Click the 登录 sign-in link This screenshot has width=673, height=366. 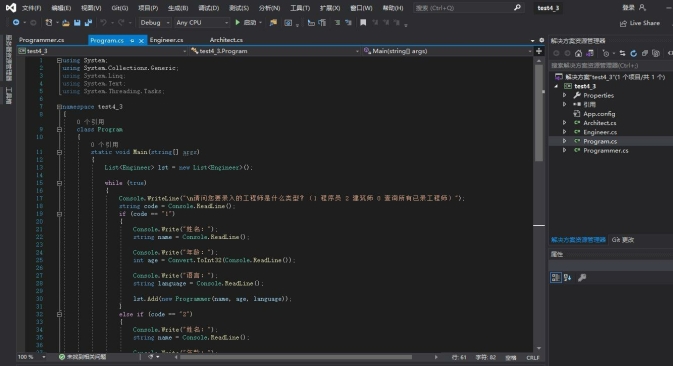click(x=628, y=8)
